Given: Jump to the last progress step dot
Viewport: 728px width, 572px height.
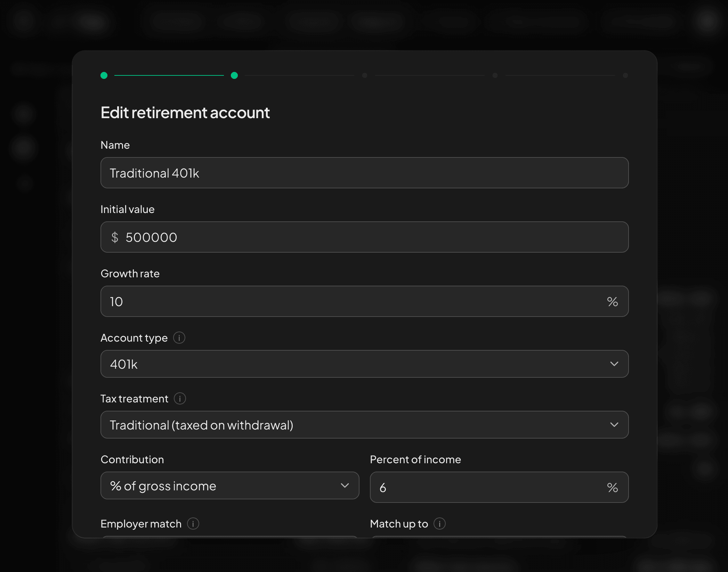Looking at the screenshot, I should (625, 75).
